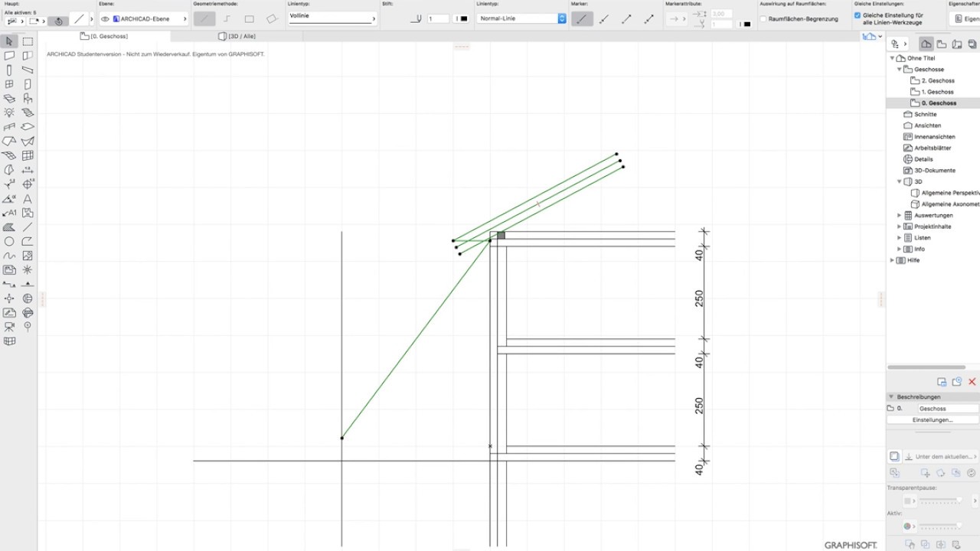Viewport: 980px width, 551px height.
Task: Select the Curtain Wall tool
Action: point(28,155)
